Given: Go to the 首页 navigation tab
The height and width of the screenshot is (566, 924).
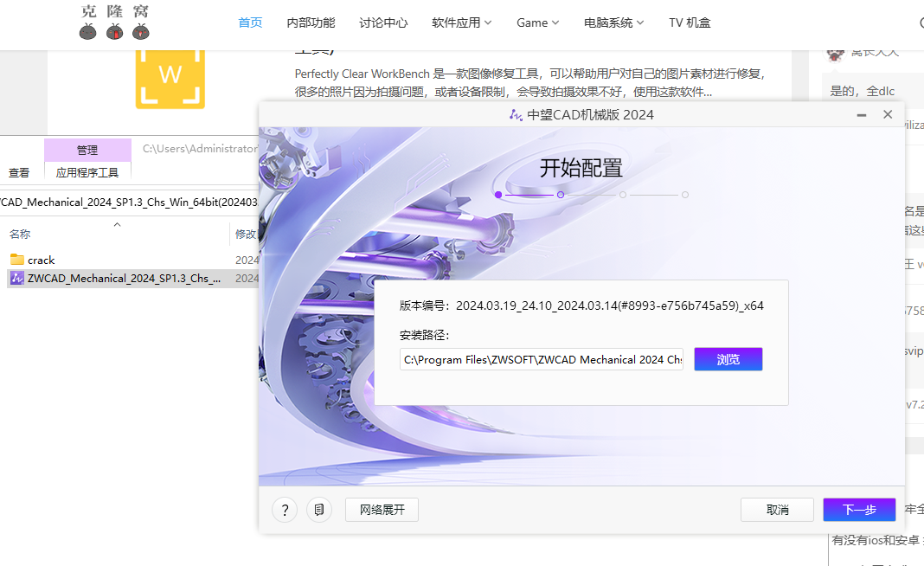Looking at the screenshot, I should 250,23.
